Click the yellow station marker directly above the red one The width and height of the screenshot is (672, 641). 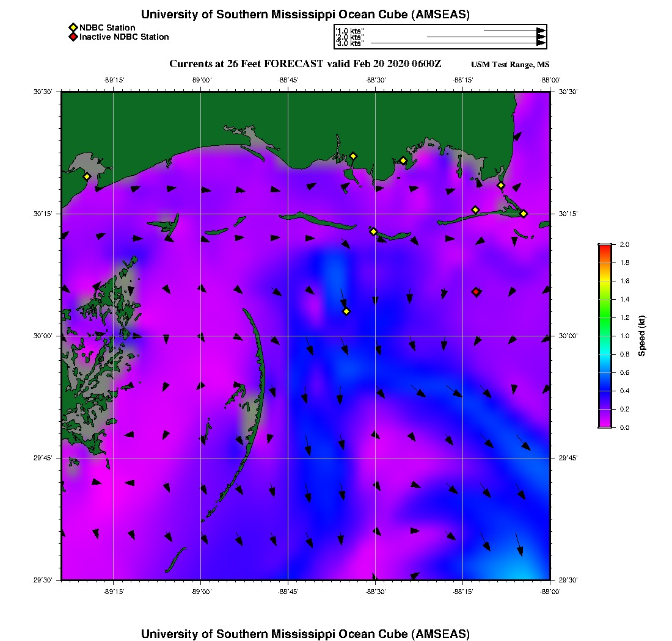pyautogui.click(x=475, y=210)
